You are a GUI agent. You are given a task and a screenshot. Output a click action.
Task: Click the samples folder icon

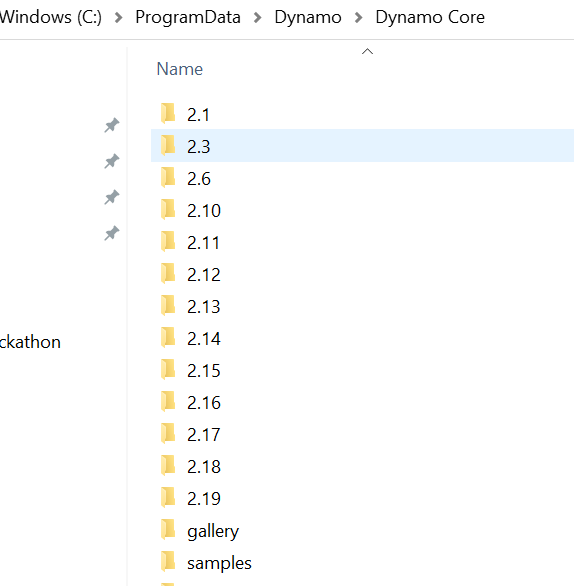[x=168, y=561]
